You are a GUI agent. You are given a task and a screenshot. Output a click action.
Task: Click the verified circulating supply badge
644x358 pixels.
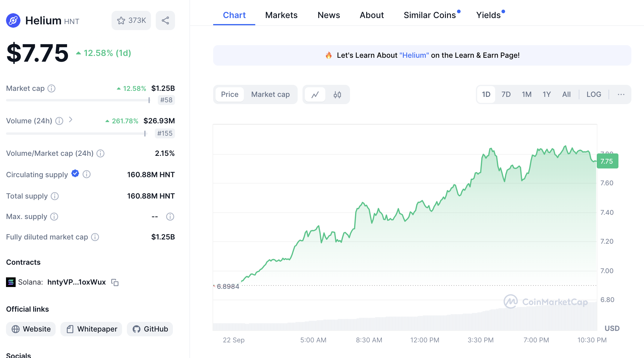coord(75,174)
